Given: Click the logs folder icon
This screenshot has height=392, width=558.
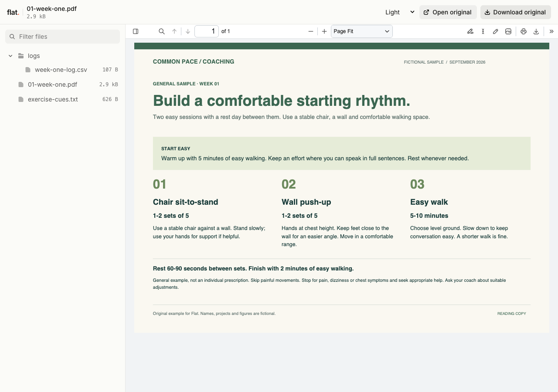Looking at the screenshot, I should click(x=21, y=56).
